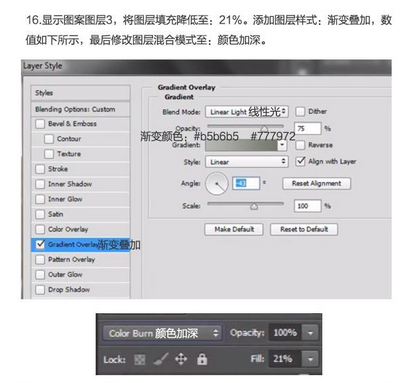
Task: Toggle the Bevel & Emboss checkbox
Action: click(40, 124)
